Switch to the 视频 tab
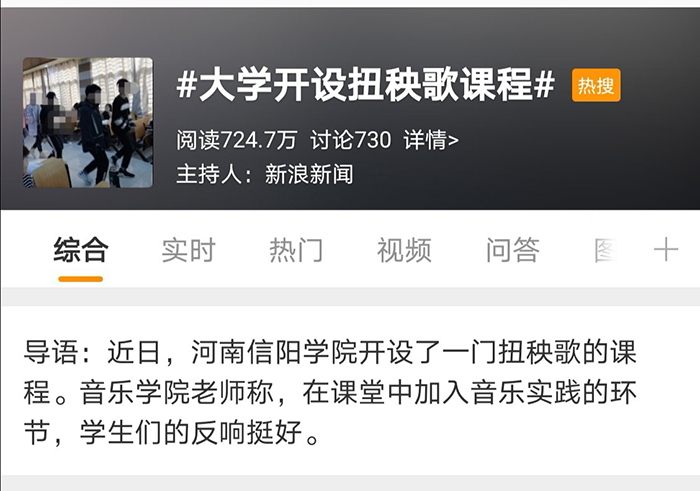 tap(404, 250)
